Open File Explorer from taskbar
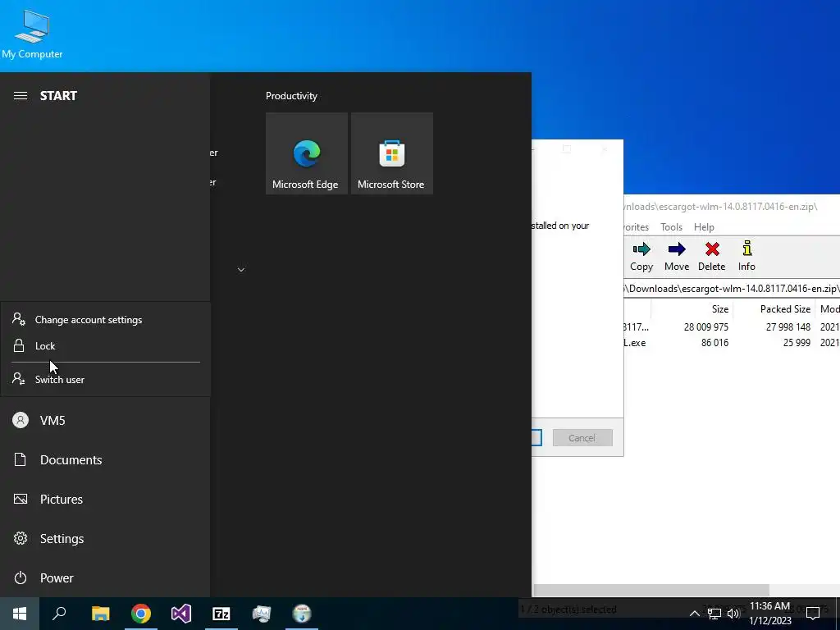The height and width of the screenshot is (630, 840). point(100,614)
